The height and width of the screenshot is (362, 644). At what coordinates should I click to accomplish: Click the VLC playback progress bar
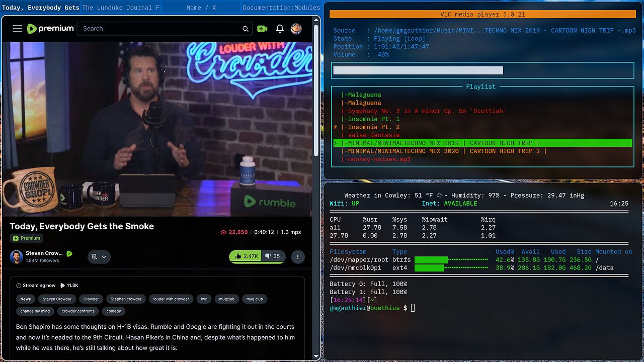click(x=482, y=70)
